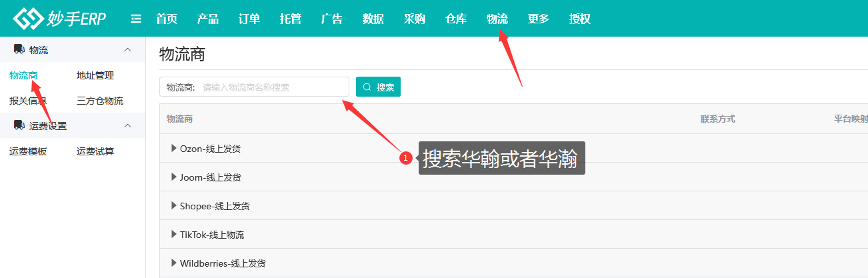
Task: Expand the Ozon-线上发货 row
Action: click(x=174, y=149)
